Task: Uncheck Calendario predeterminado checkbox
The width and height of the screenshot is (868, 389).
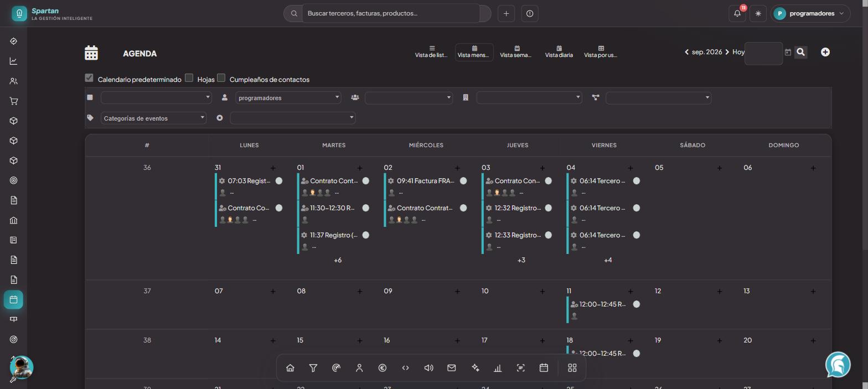Action: tap(89, 78)
